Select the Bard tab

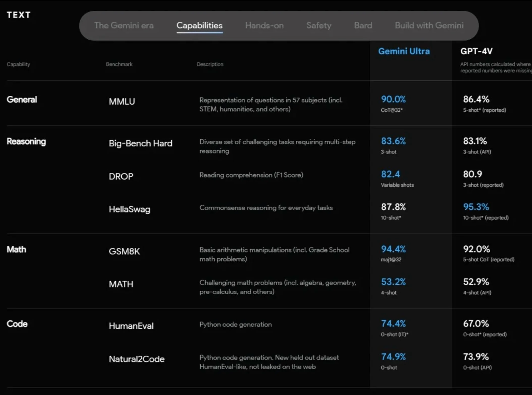tap(363, 26)
